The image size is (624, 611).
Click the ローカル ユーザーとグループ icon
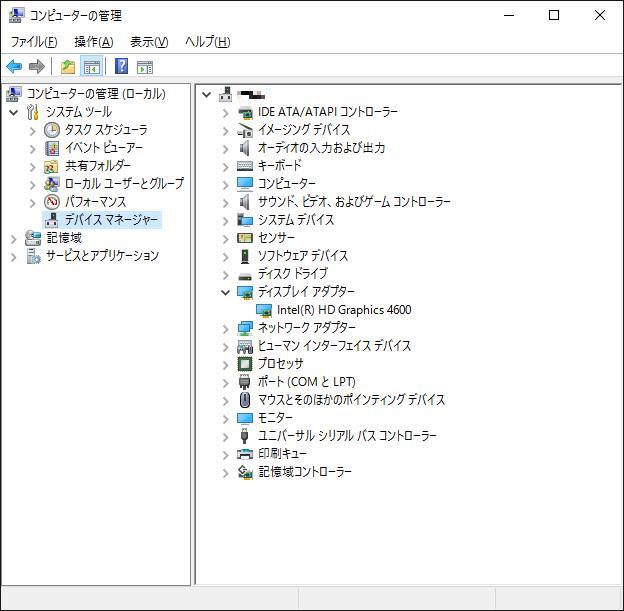(52, 184)
